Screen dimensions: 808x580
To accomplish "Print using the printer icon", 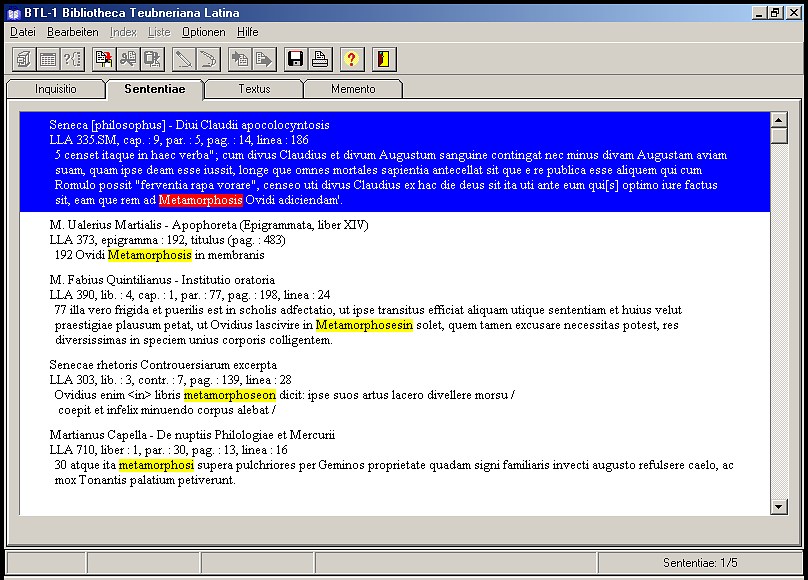I will tap(320, 59).
